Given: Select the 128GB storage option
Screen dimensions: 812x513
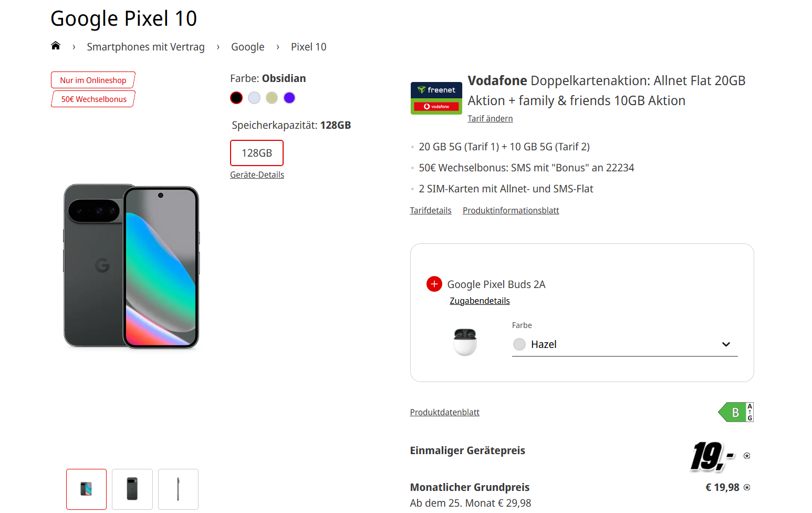Looking at the screenshot, I should click(x=256, y=153).
